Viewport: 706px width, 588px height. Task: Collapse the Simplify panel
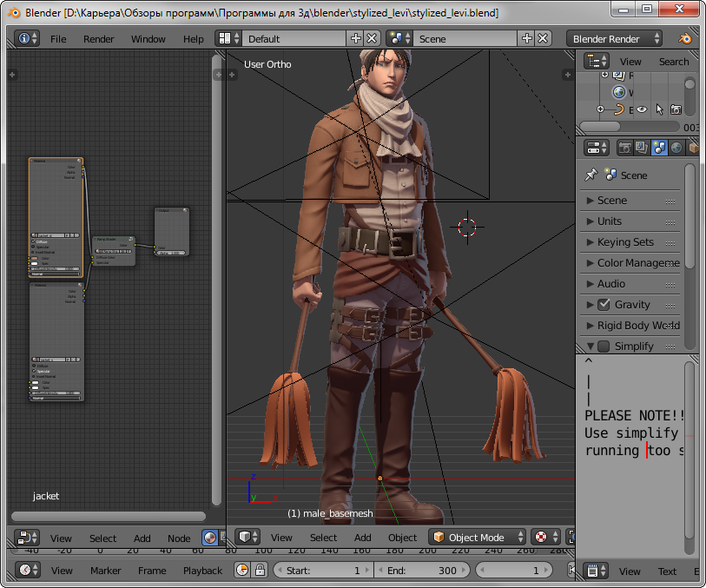click(x=591, y=347)
